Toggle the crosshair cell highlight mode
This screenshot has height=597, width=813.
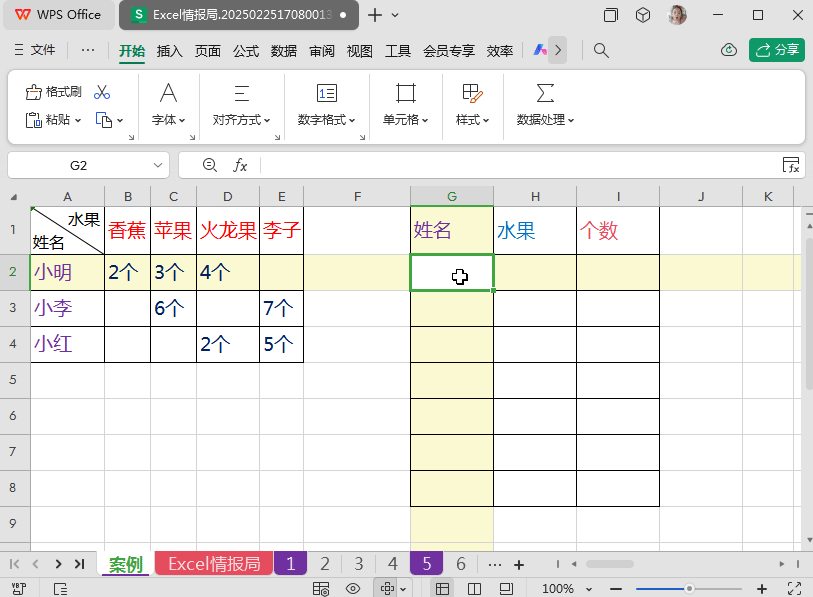coord(387,589)
